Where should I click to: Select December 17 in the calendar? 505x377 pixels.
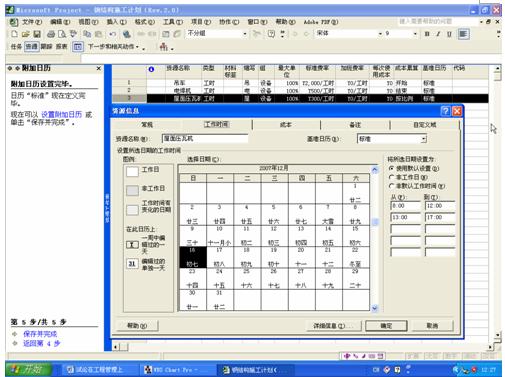click(219, 257)
